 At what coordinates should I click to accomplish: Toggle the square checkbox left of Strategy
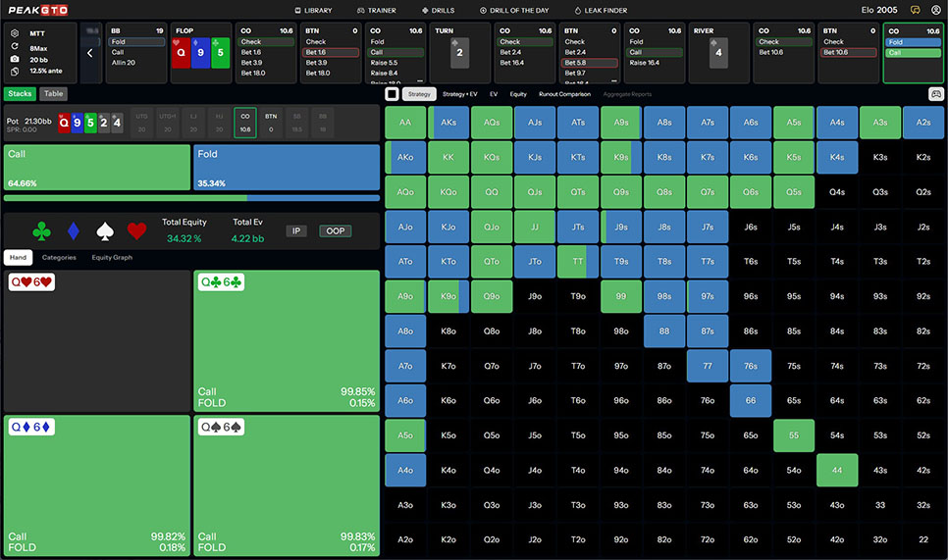392,94
